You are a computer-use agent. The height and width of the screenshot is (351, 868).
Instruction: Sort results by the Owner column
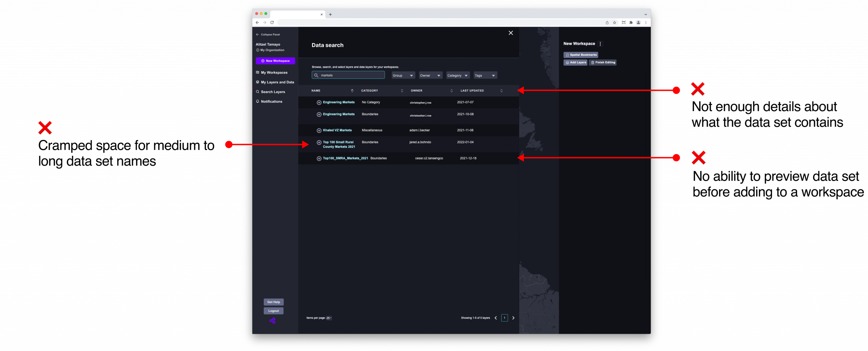click(451, 91)
